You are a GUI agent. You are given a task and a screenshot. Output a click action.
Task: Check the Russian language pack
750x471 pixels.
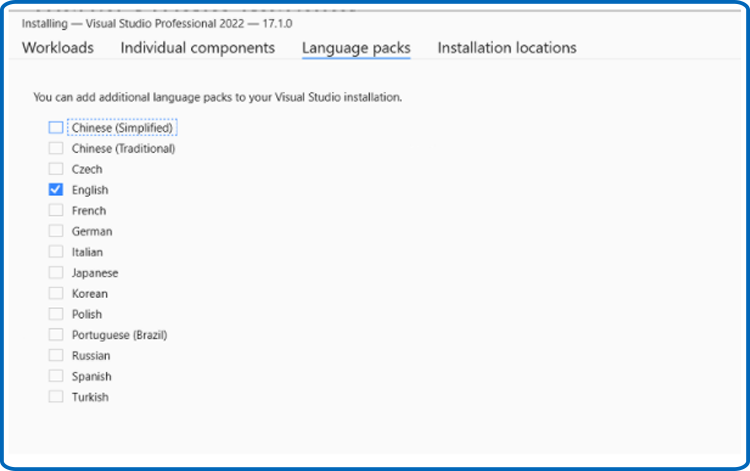tap(56, 355)
